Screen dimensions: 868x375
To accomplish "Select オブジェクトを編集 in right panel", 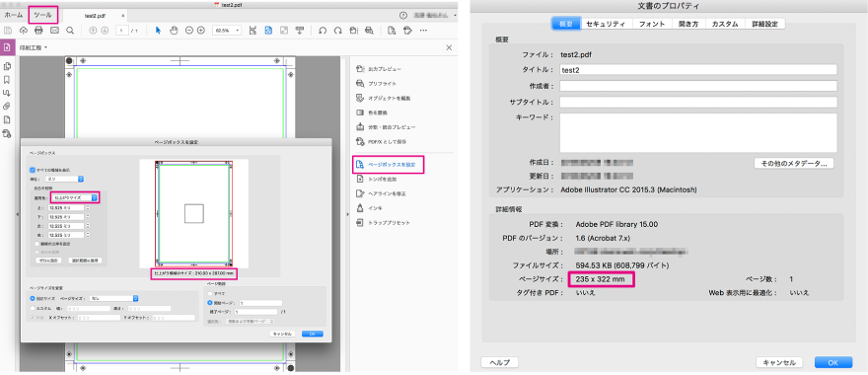I will (383, 98).
